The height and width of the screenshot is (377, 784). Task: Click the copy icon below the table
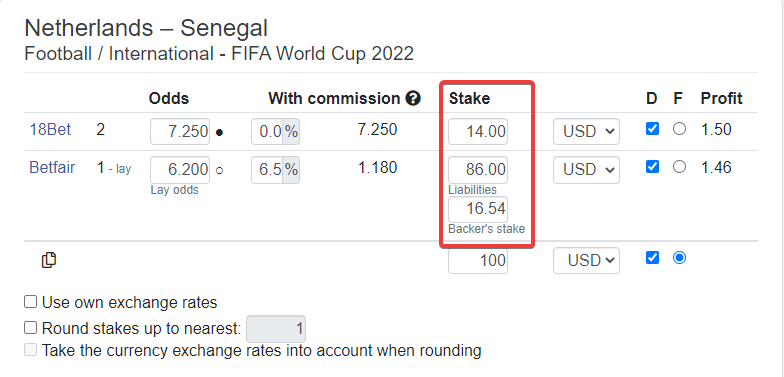coord(48,260)
